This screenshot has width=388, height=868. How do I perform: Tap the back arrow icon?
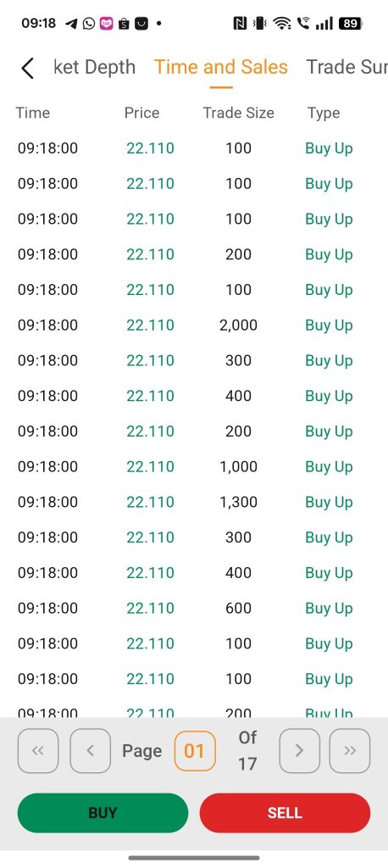click(28, 69)
